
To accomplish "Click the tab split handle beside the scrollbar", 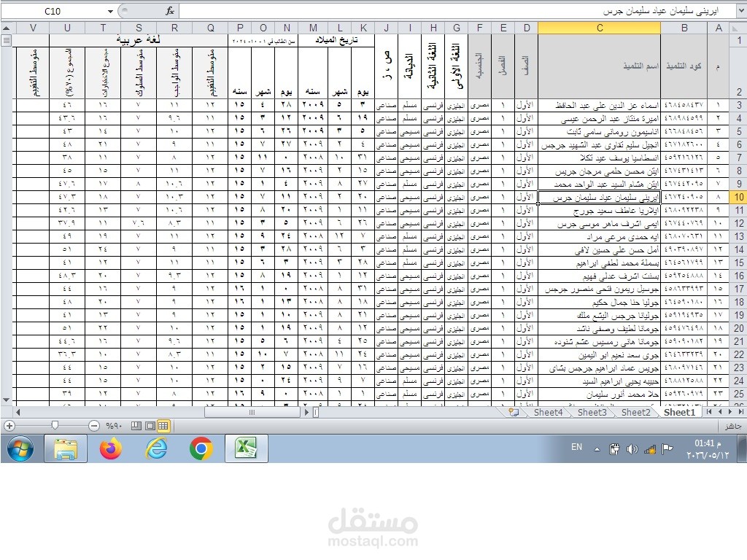I will click(316, 413).
